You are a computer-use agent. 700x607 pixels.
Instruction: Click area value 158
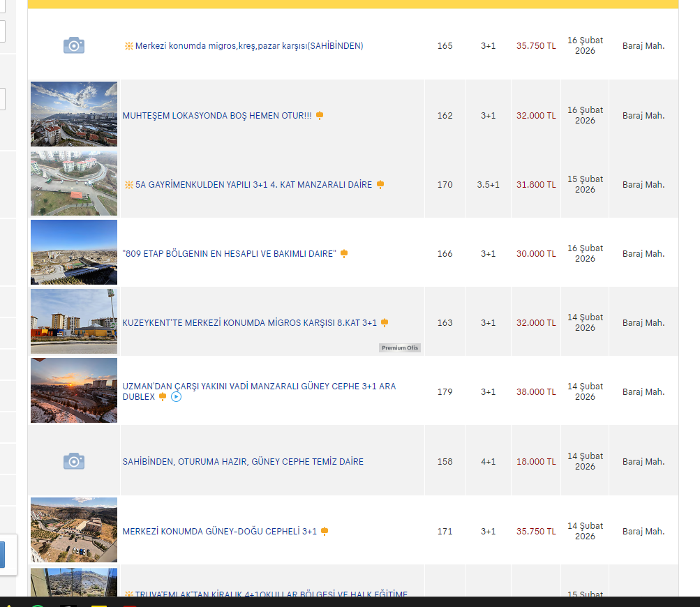point(445,461)
